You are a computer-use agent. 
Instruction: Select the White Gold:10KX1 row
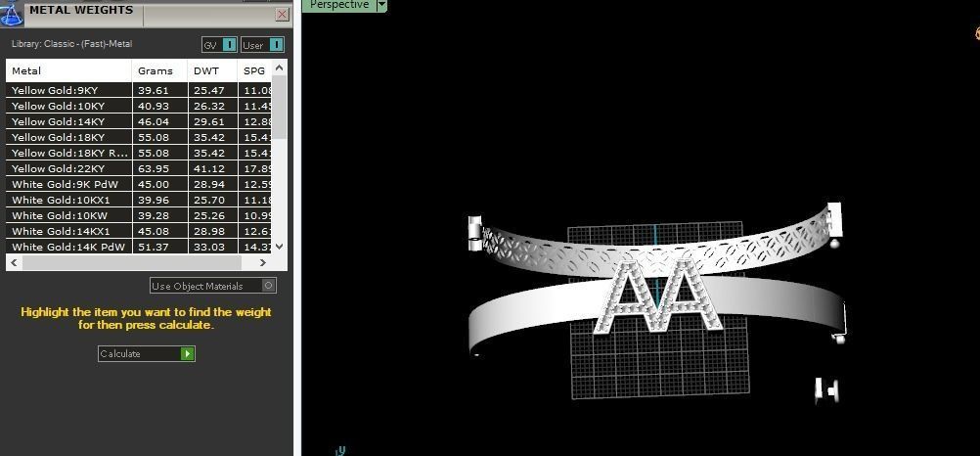pyautogui.click(x=139, y=200)
